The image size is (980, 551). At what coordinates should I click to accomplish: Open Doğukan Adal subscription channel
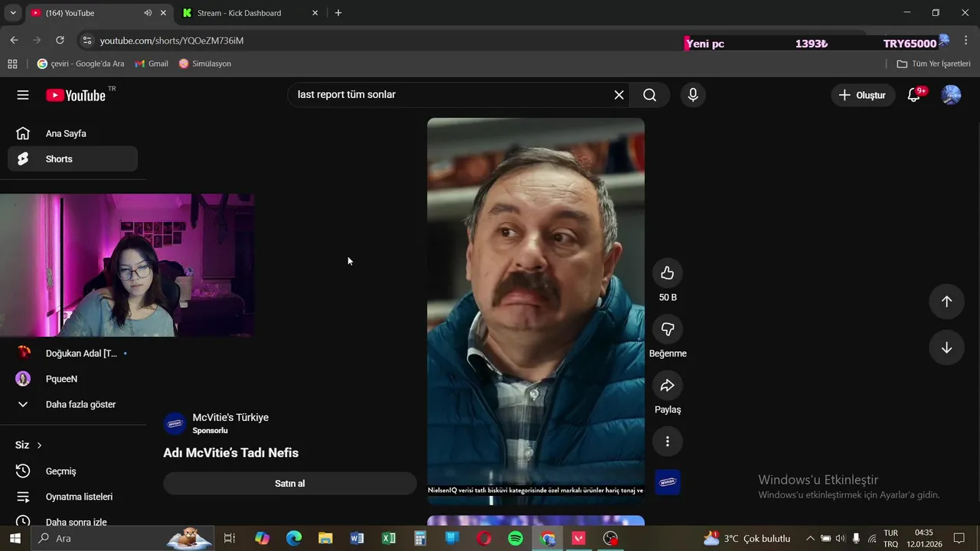[73, 354]
